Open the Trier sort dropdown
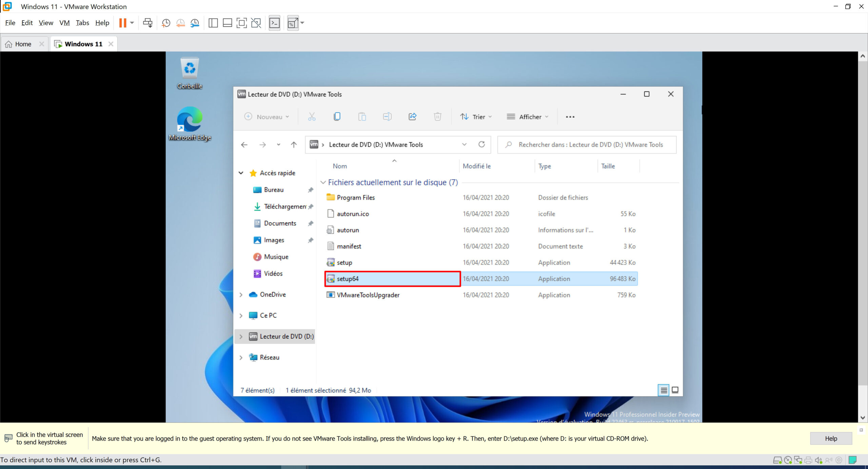 click(476, 117)
